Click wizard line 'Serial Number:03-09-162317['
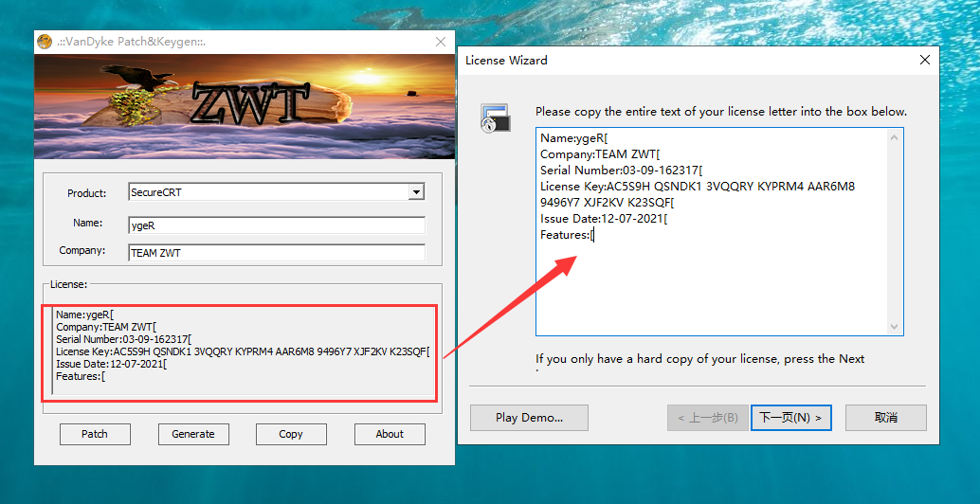The height and width of the screenshot is (504, 980). (622, 171)
